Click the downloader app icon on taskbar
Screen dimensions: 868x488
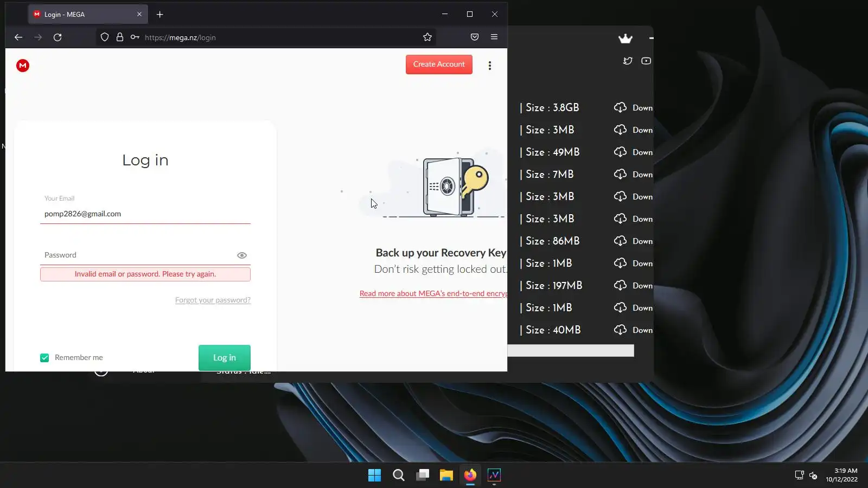pos(494,476)
